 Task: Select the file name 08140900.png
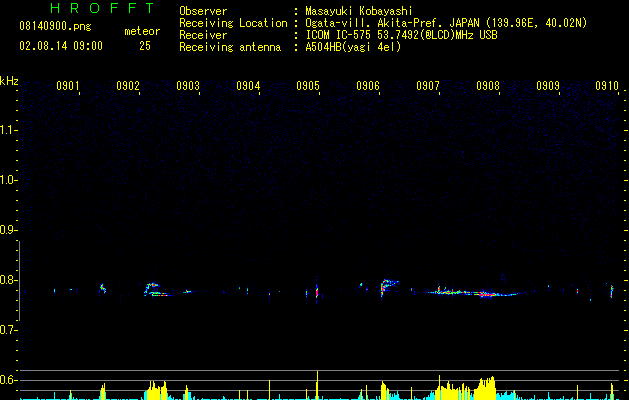[55, 27]
